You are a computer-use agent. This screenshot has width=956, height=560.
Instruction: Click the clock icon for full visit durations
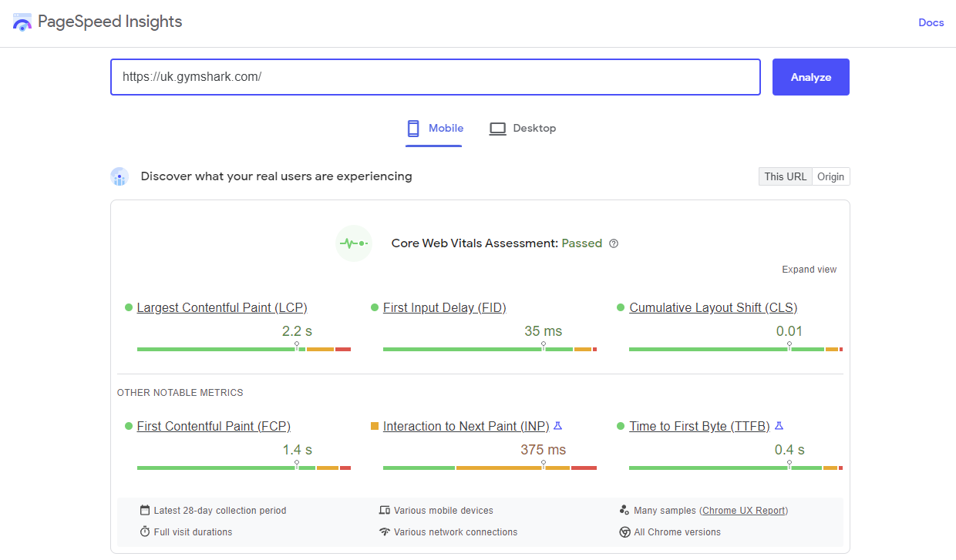(x=144, y=531)
